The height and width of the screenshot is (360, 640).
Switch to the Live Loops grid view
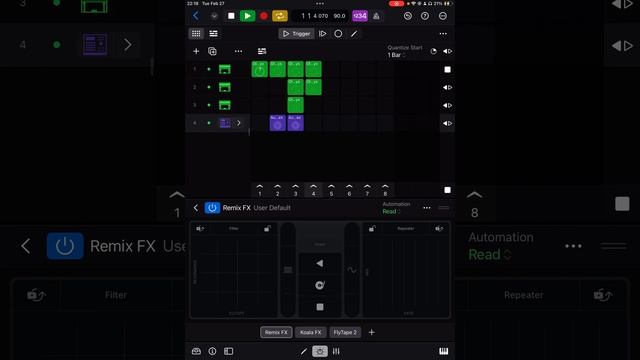coord(196,33)
